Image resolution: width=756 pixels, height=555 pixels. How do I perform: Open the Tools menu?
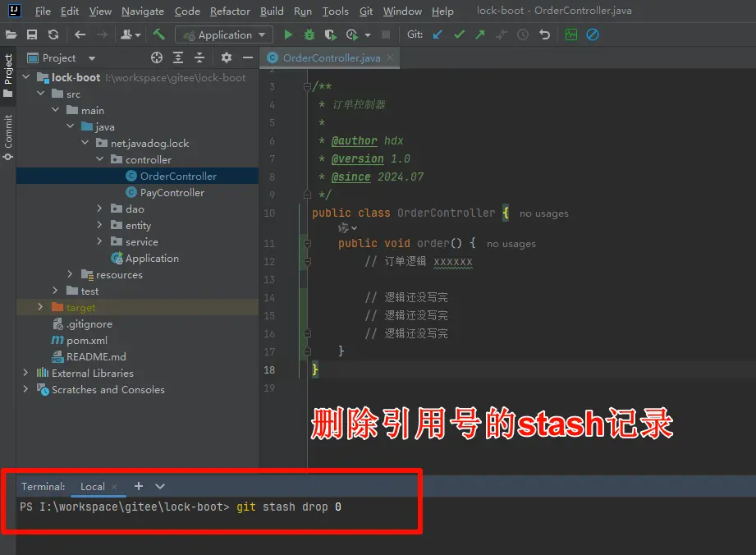tap(336, 11)
